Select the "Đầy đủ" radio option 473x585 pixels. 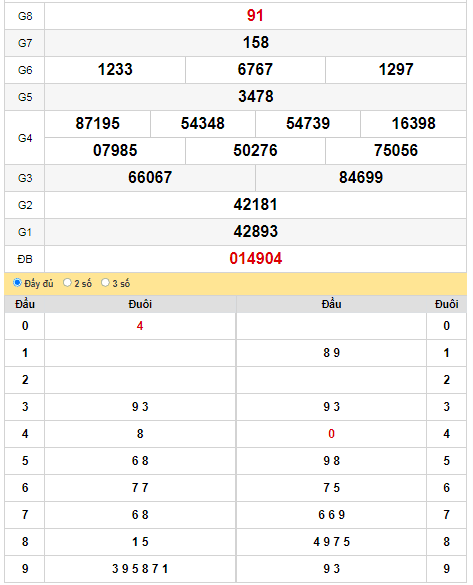pos(17,282)
